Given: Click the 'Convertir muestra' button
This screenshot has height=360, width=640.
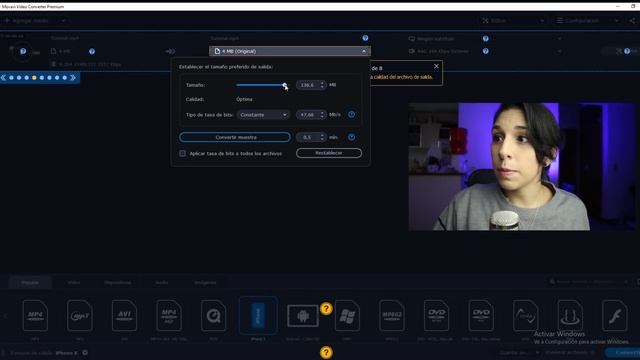Looking at the screenshot, I should [x=235, y=137].
